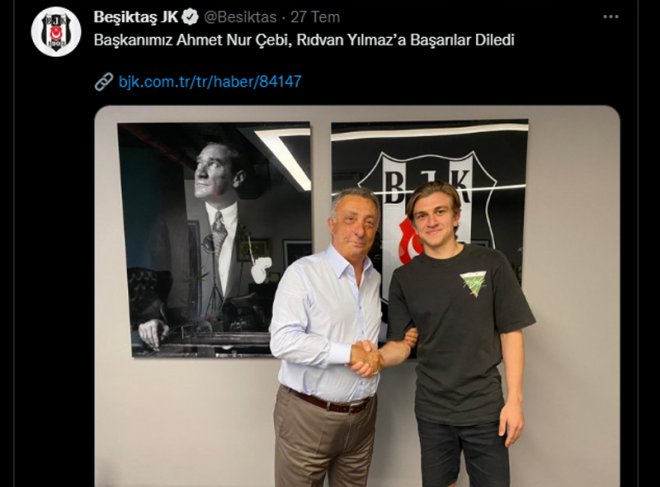Click the verified badge beside Beşiktaş JK
The image size is (660, 487).
pos(190,17)
